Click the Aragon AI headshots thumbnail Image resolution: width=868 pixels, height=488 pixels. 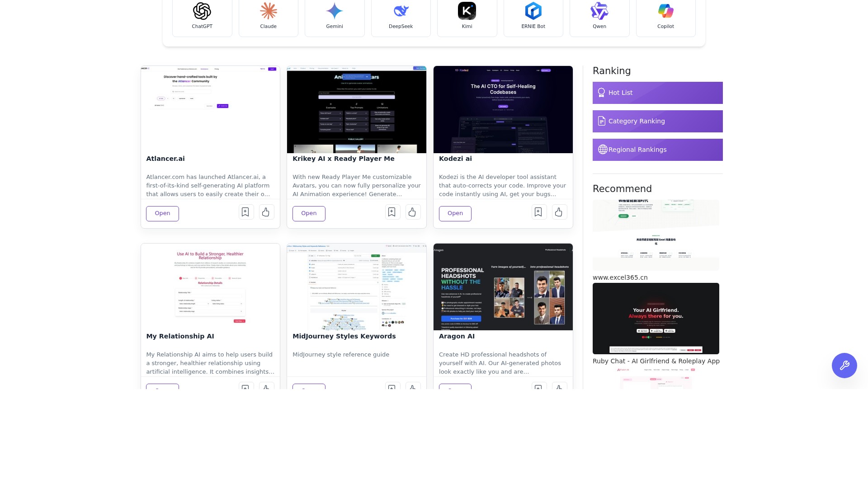(503, 287)
